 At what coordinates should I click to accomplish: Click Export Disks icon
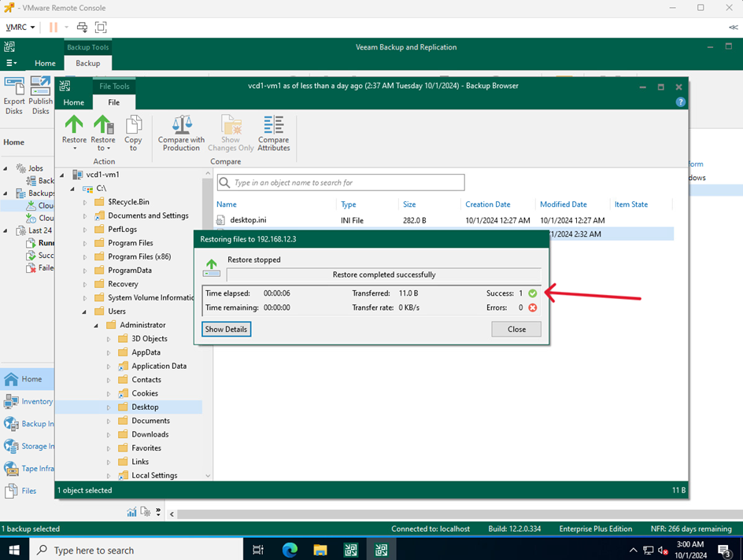point(14,94)
